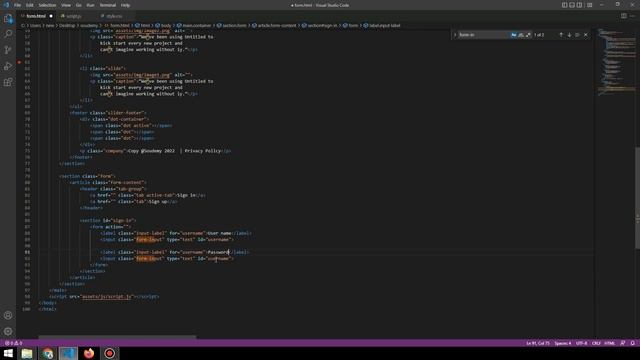The height and width of the screenshot is (360, 640).
Task: Toggle Match Whole Word in find widget
Action: pos(521,35)
